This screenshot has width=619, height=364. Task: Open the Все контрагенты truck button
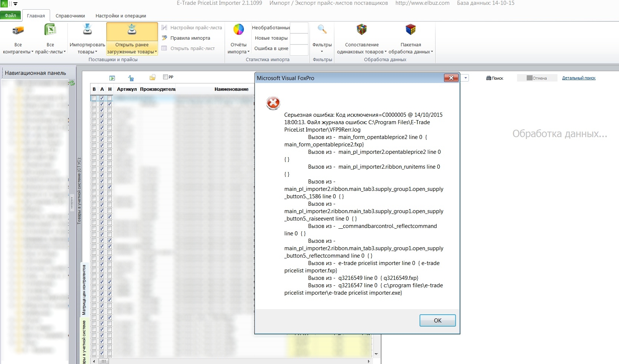tap(18, 39)
